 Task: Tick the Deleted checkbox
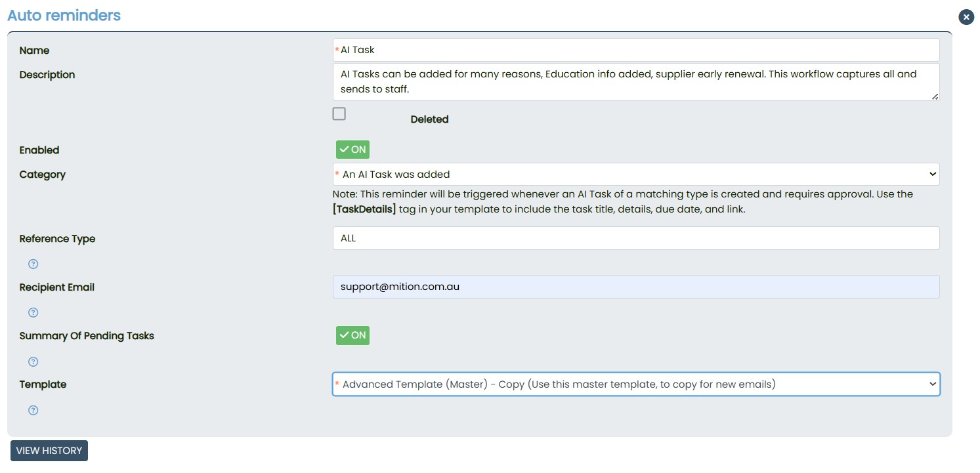(x=339, y=114)
